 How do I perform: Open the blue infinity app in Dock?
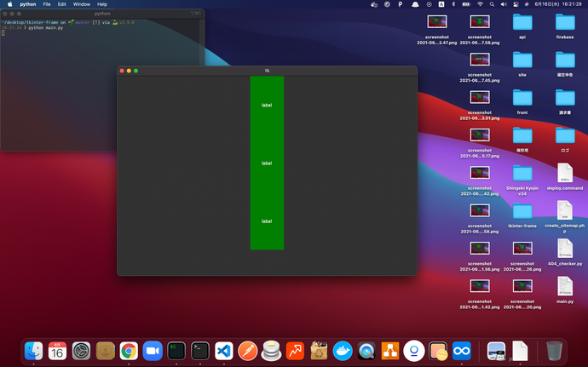click(462, 352)
